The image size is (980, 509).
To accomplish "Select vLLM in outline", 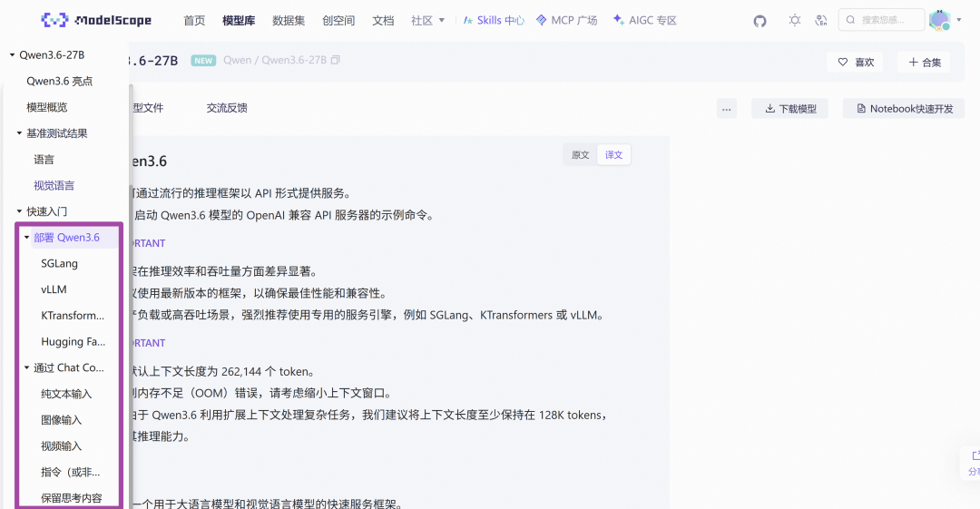I will click(x=54, y=289).
